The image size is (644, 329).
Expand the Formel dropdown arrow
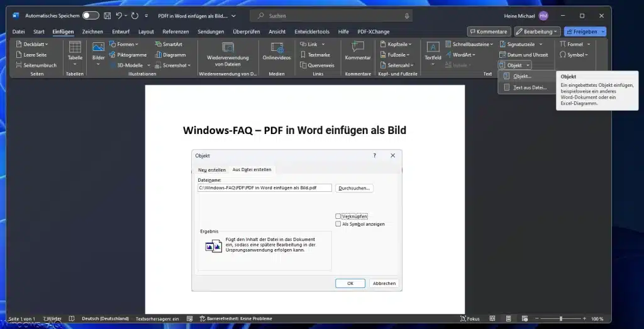(x=589, y=44)
